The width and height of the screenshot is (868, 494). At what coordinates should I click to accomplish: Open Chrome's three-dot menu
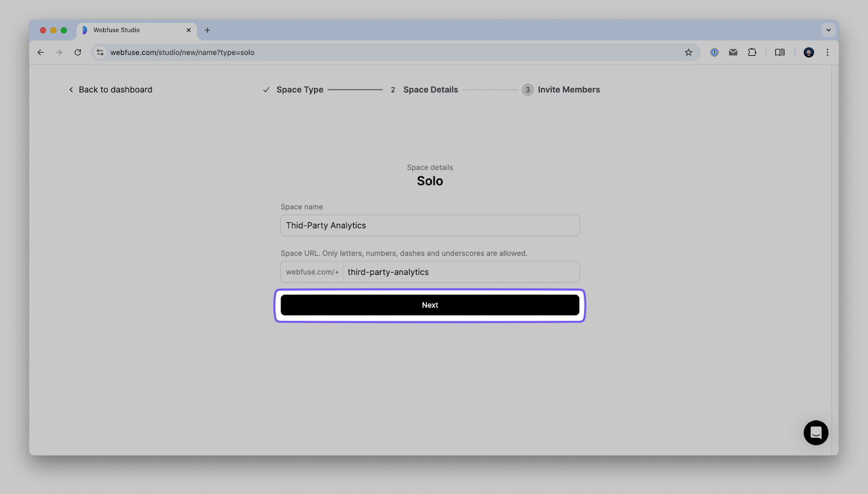pos(827,52)
